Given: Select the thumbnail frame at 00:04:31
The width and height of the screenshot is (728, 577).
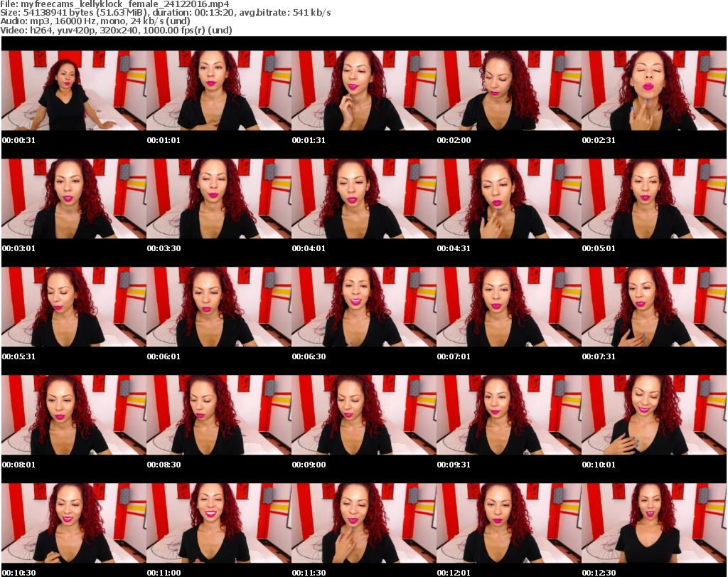Looking at the screenshot, I should pyautogui.click(x=509, y=198).
